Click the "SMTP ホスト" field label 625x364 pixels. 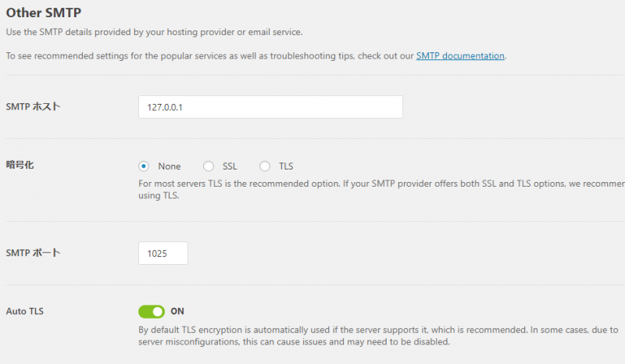click(x=33, y=107)
